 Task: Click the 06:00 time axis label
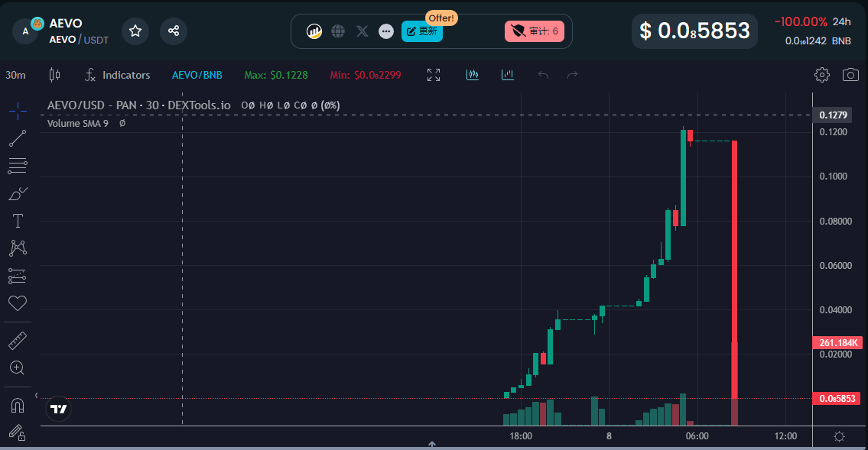point(697,436)
